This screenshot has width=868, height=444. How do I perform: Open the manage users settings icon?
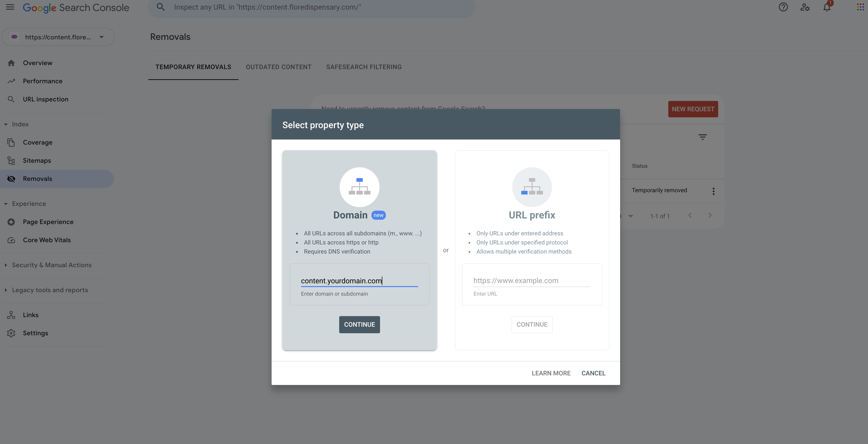(805, 7)
